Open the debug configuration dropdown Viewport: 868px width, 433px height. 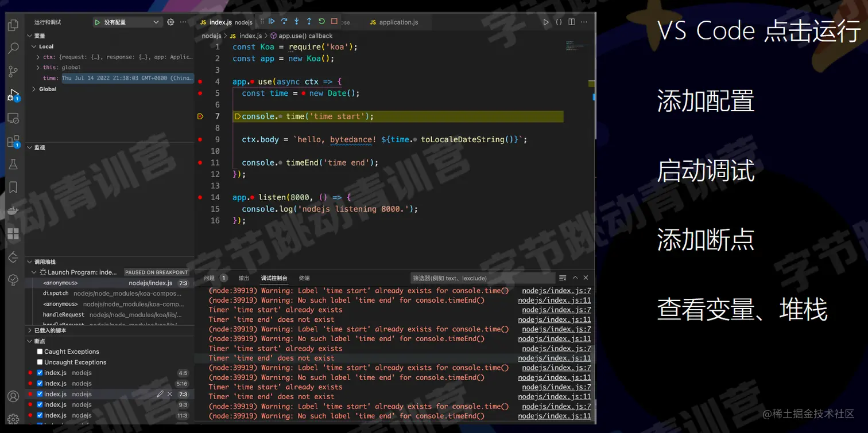tap(127, 22)
